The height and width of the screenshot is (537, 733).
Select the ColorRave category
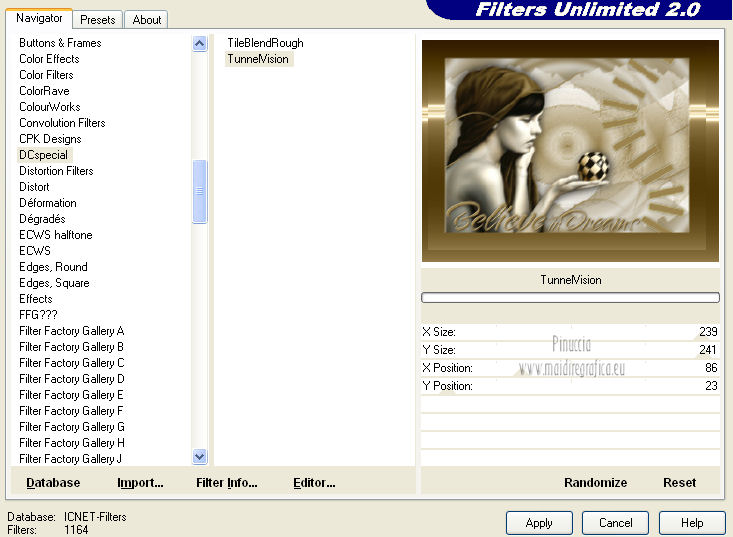click(x=44, y=91)
